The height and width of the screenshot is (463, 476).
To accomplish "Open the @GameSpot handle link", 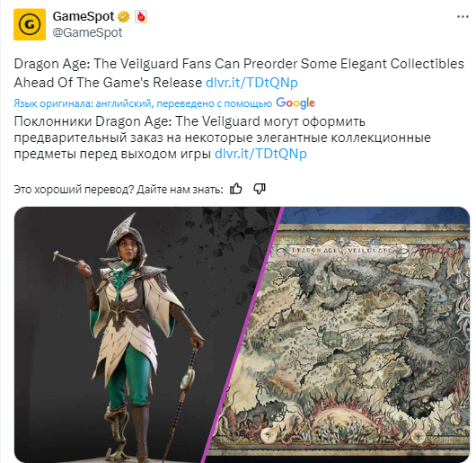I will pyautogui.click(x=87, y=32).
